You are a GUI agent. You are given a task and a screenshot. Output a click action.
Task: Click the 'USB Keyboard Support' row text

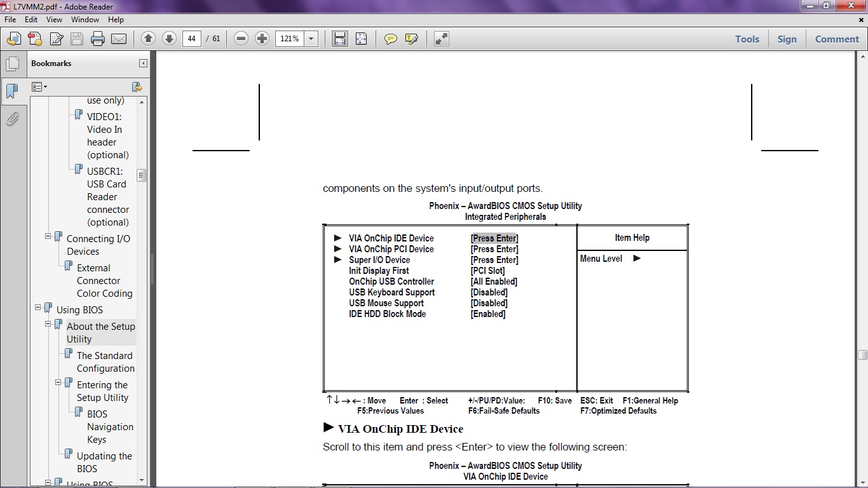pos(392,292)
